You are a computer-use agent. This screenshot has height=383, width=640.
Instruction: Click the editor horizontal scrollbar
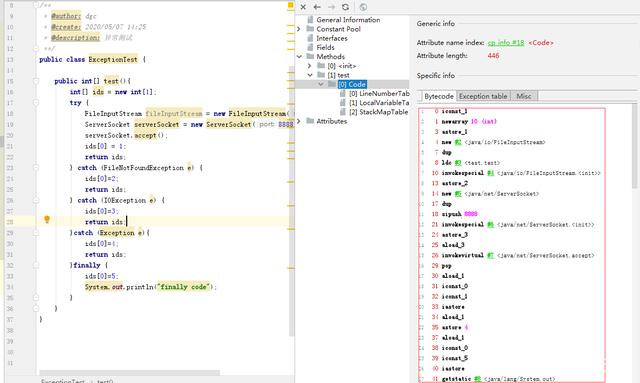coord(129,372)
